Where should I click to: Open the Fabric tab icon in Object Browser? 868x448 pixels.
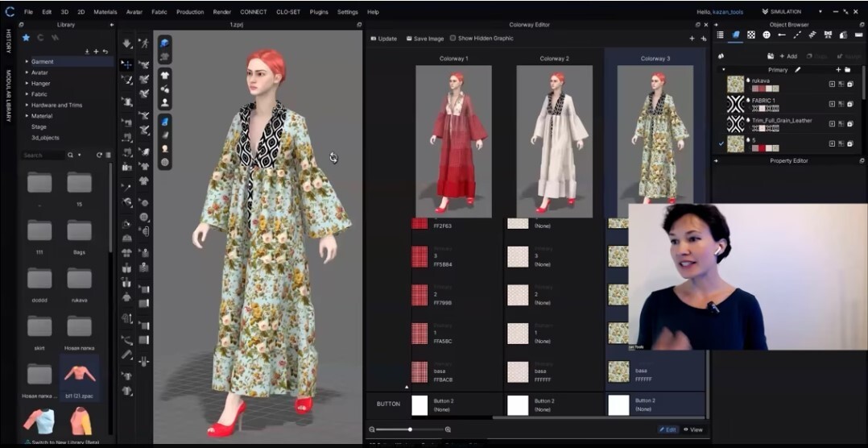click(x=735, y=35)
